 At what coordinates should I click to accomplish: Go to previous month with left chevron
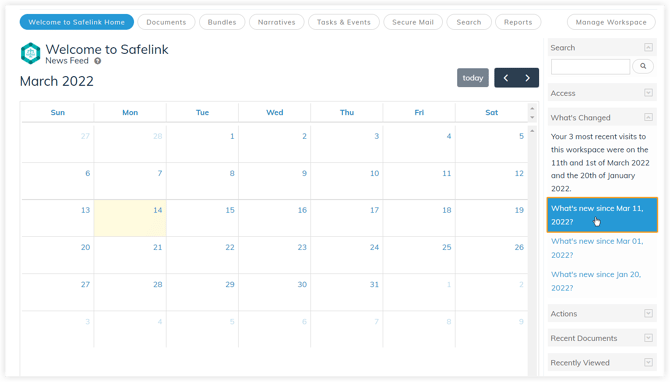[505, 78]
